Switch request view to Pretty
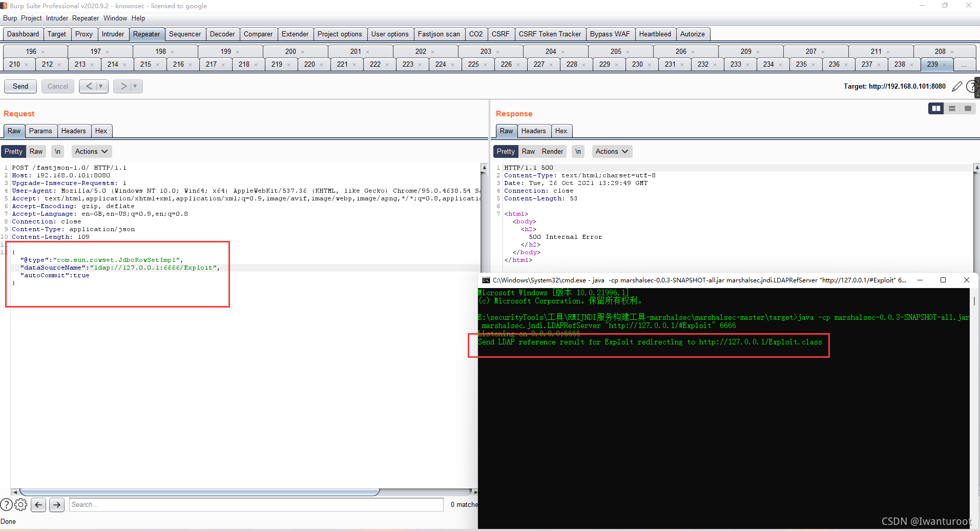 pos(13,151)
